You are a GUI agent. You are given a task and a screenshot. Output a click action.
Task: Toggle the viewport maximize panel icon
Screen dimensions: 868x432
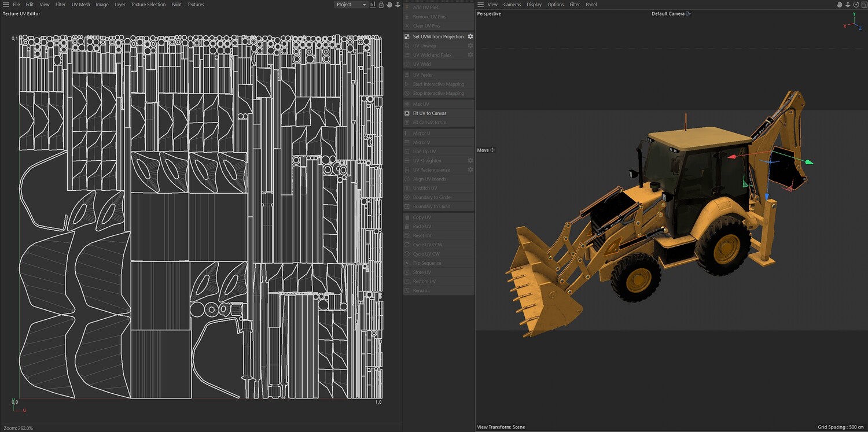click(863, 5)
